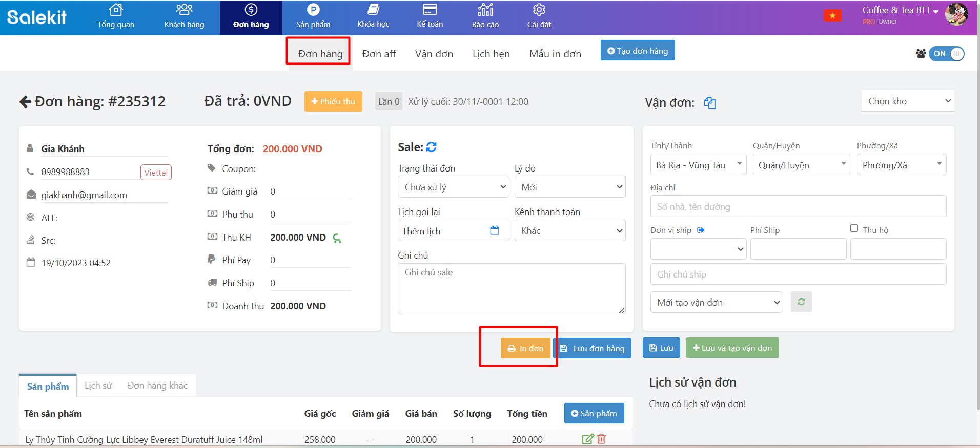Click the In đơn print button
This screenshot has height=448, width=980.
click(525, 348)
